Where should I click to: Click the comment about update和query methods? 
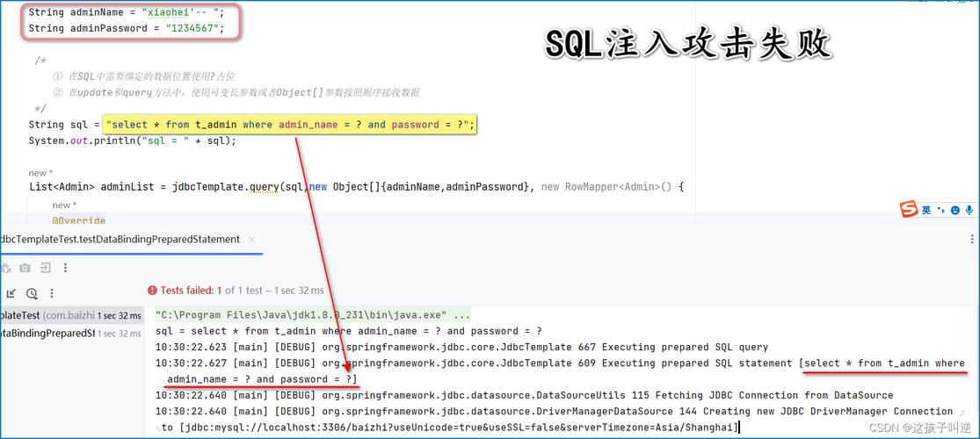(236, 92)
